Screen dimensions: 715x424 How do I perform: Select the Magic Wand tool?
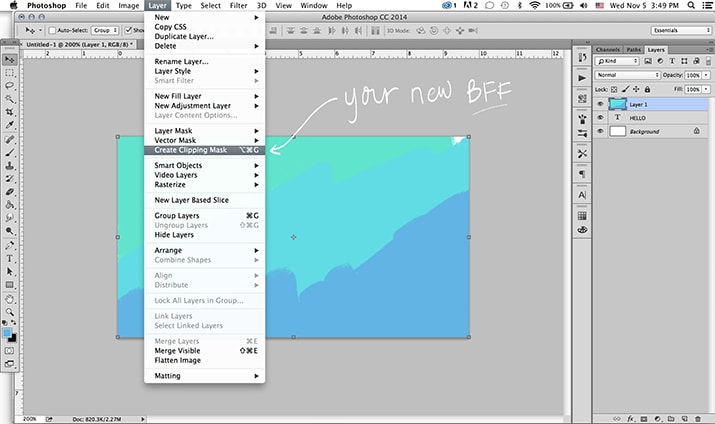point(10,99)
